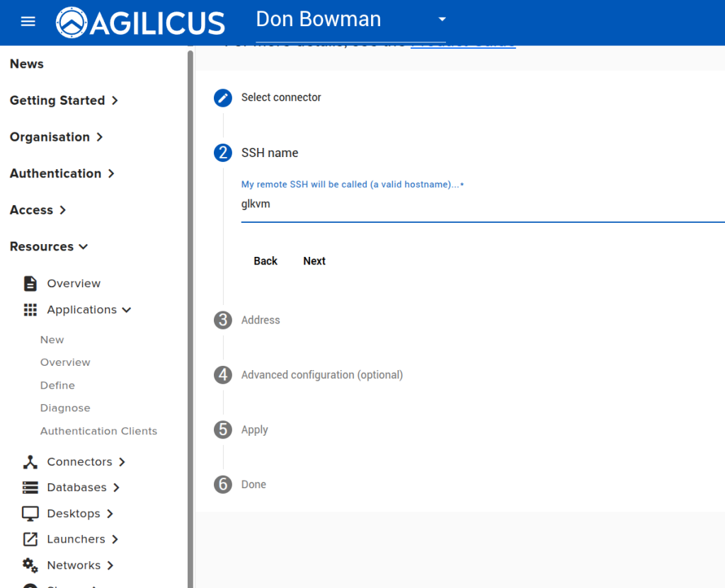
Task: Open the hamburger navigation menu
Action: (x=28, y=21)
